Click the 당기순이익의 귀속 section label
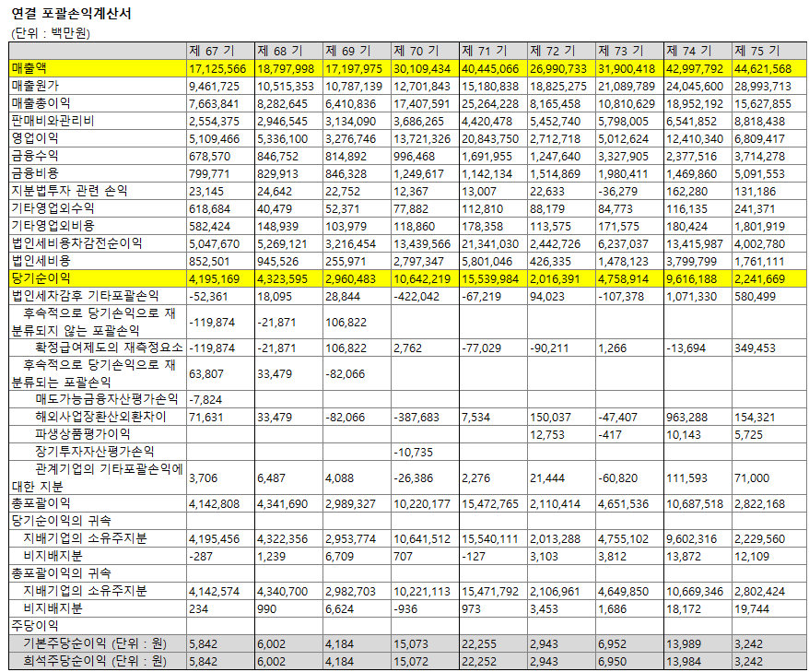 point(61,522)
